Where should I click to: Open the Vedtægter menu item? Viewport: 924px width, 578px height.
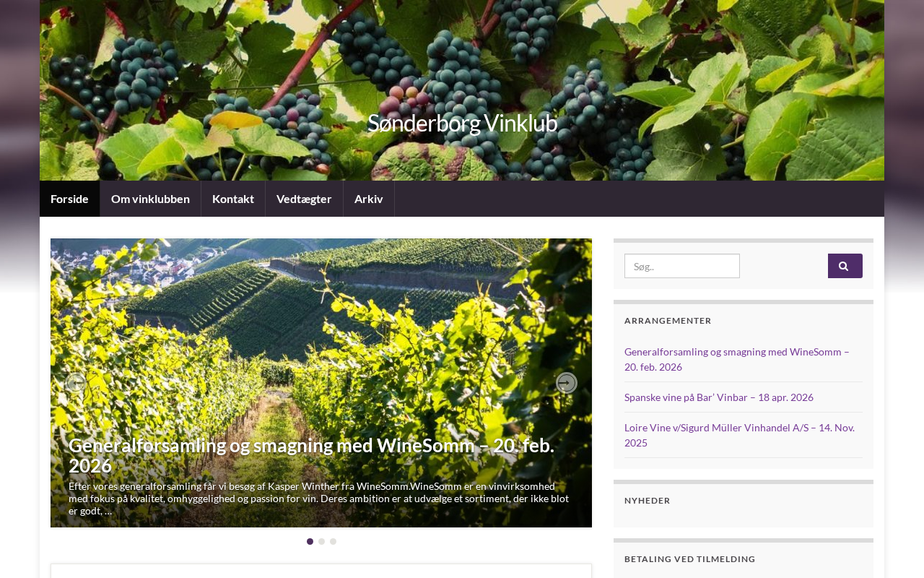point(304,199)
